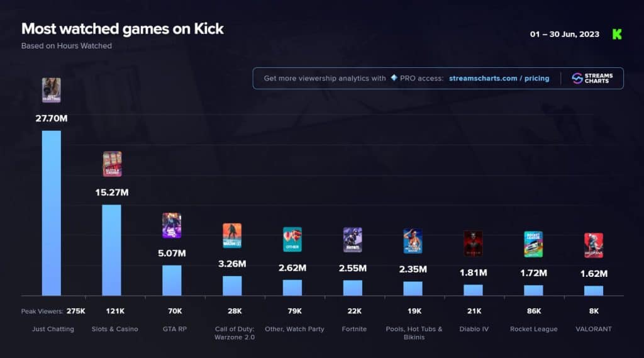This screenshot has height=358, width=644.
Task: Select the Slots & Casino cover icon
Action: 112,164
